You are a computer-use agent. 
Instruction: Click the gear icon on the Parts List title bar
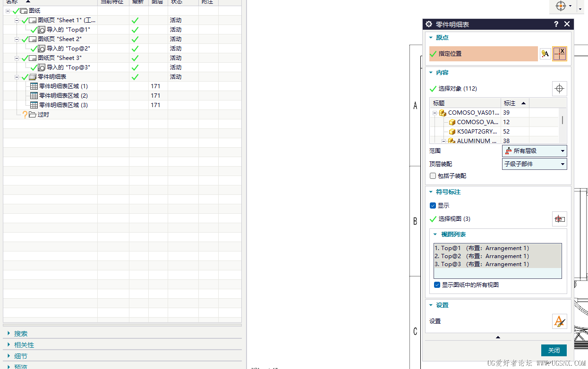click(x=429, y=24)
